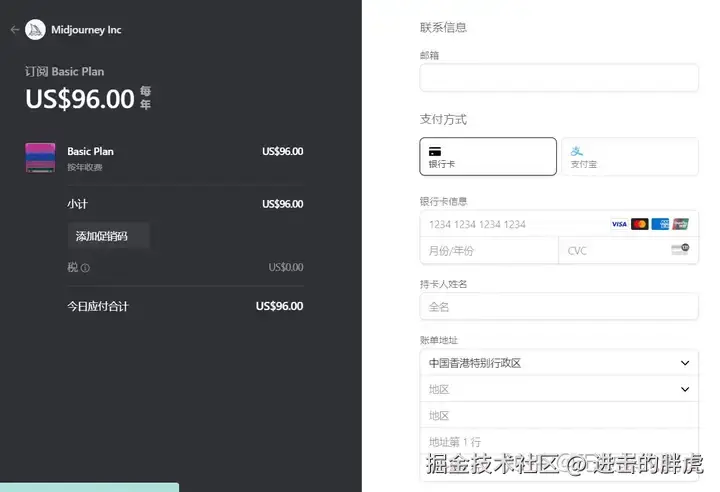This screenshot has width=720, height=492.
Task: Click the 订阅 Basic Plan heading
Action: pos(64,72)
